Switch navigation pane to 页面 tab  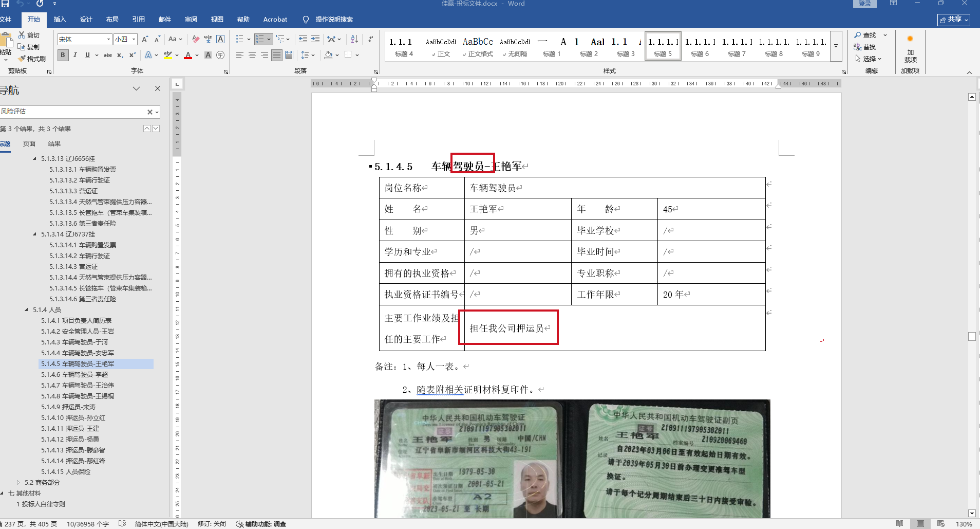pos(29,143)
